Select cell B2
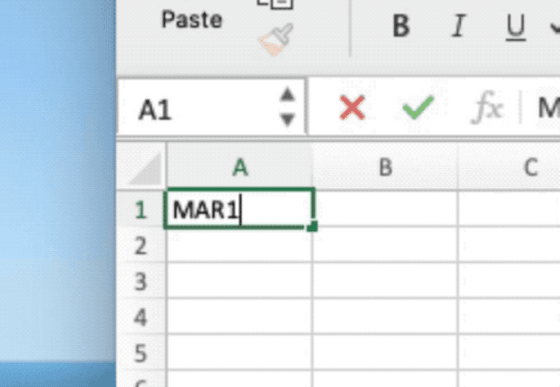The width and height of the screenshot is (560, 387). point(385,245)
